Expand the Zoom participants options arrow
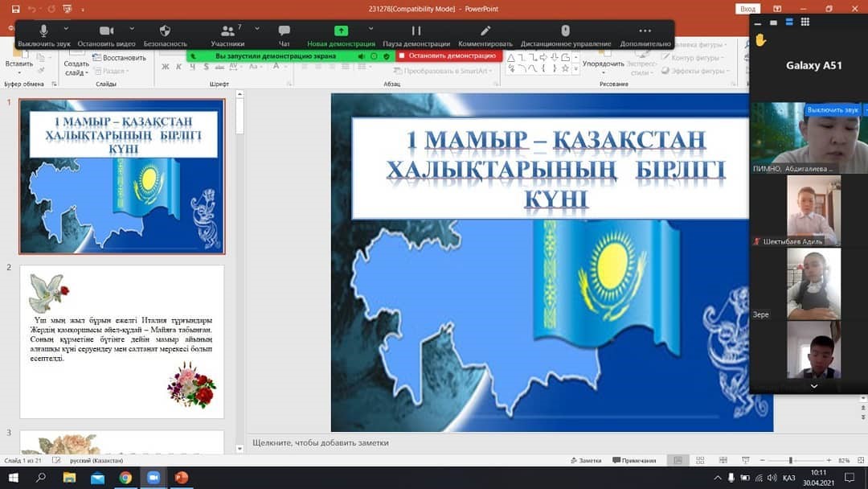Viewport: 868px width, 489px height. [257, 28]
